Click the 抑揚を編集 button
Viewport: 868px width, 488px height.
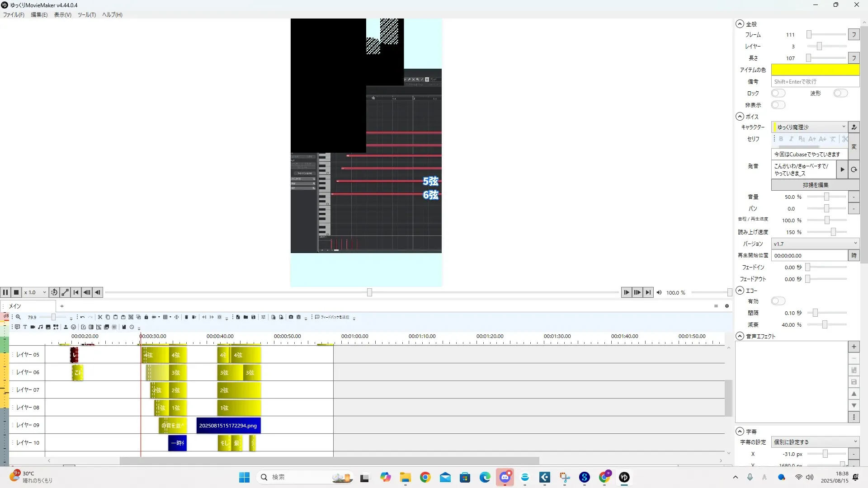(x=815, y=185)
